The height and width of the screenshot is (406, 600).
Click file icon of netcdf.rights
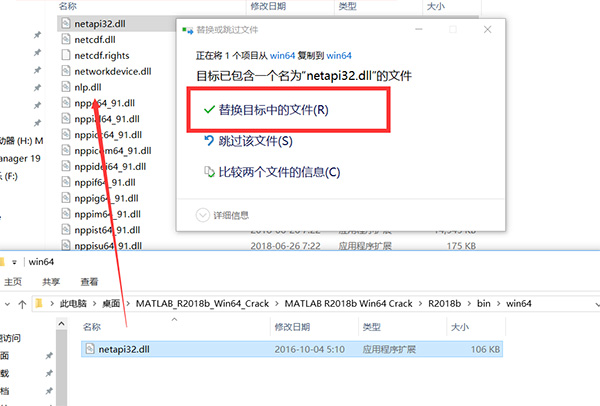(66, 55)
